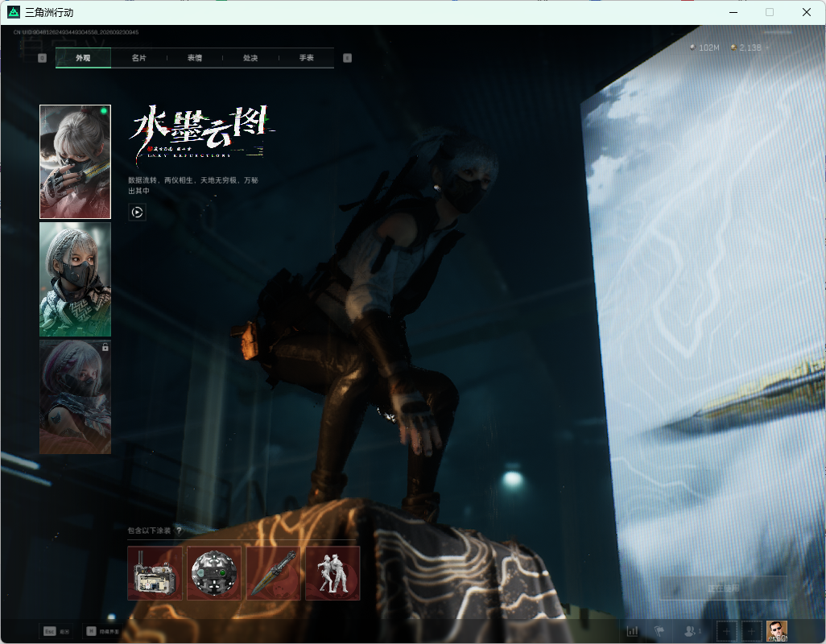Click the 三角洲行动 app icon in title bar
The height and width of the screenshot is (644, 826).
(14, 11)
